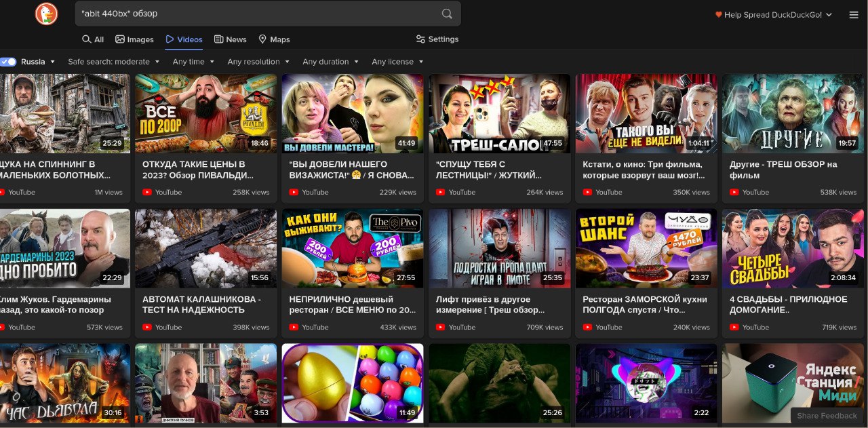The image size is (868, 428).
Task: Click the heart icon beside Help Spread DuckDuckGo
Action: (719, 15)
